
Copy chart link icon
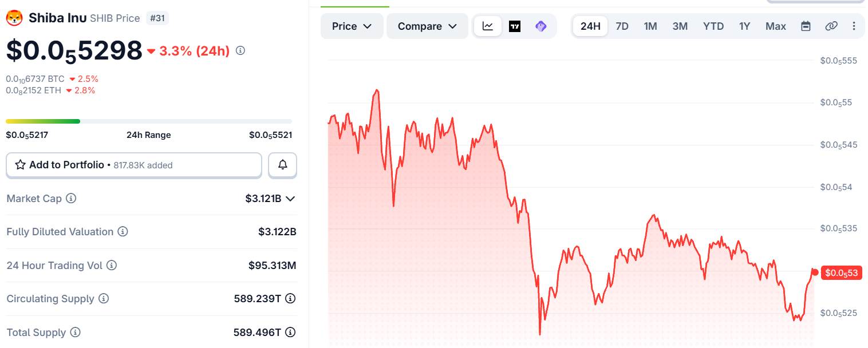(x=831, y=26)
